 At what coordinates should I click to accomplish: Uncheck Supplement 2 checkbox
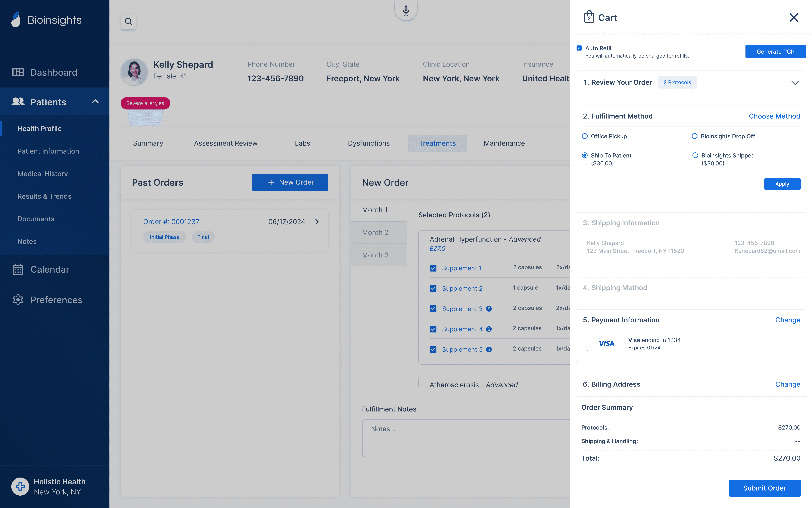click(x=433, y=289)
